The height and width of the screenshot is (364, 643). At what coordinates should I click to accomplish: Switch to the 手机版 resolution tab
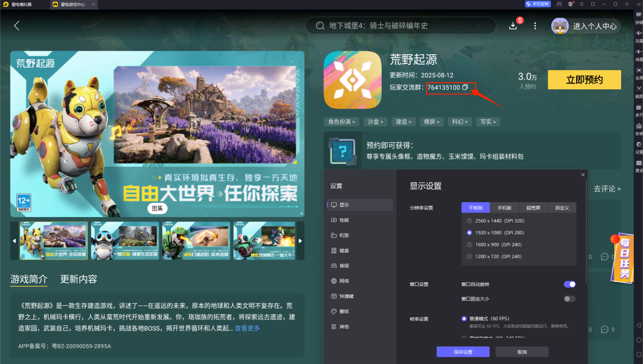click(505, 208)
